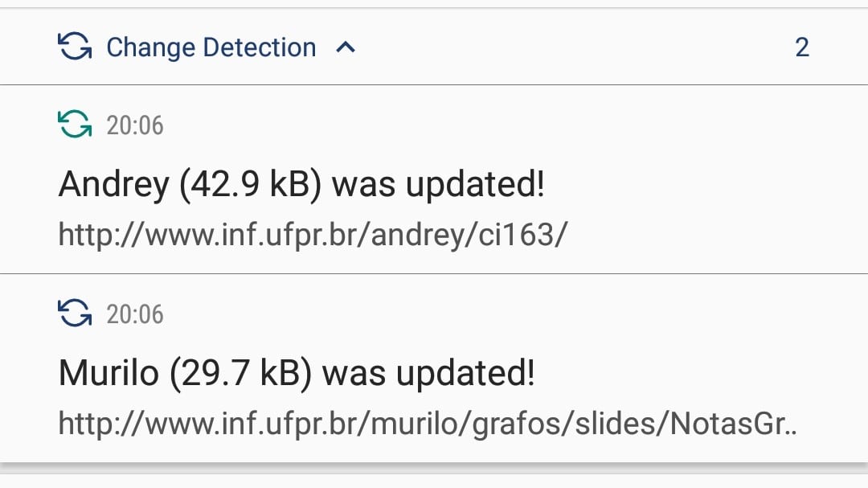Screen dimensions: 868x488
Task: Click the word Murilo in second notification title
Action: point(108,372)
